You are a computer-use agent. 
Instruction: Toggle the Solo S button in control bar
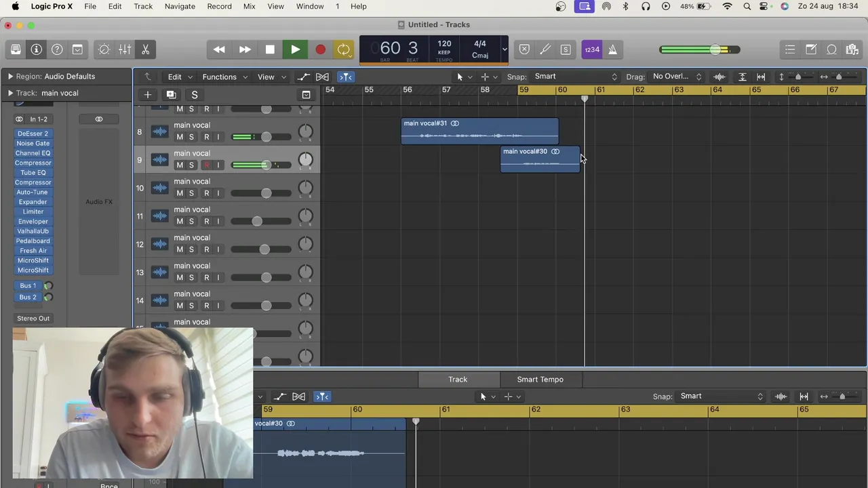pos(566,49)
